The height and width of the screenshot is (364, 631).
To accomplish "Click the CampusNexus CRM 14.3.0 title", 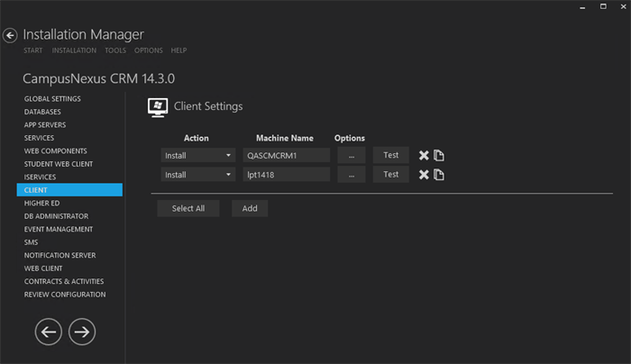I will tap(98, 78).
